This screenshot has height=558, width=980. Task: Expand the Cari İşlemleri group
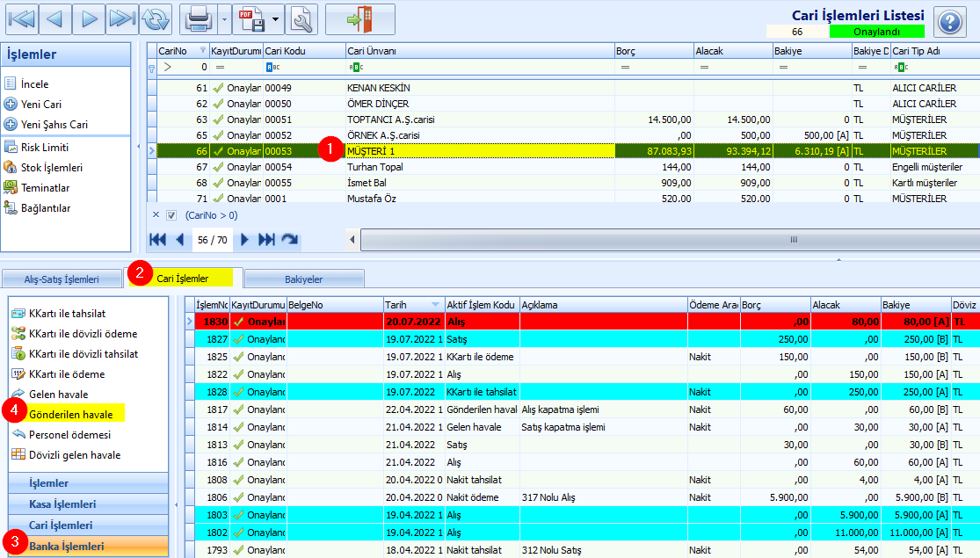88,525
